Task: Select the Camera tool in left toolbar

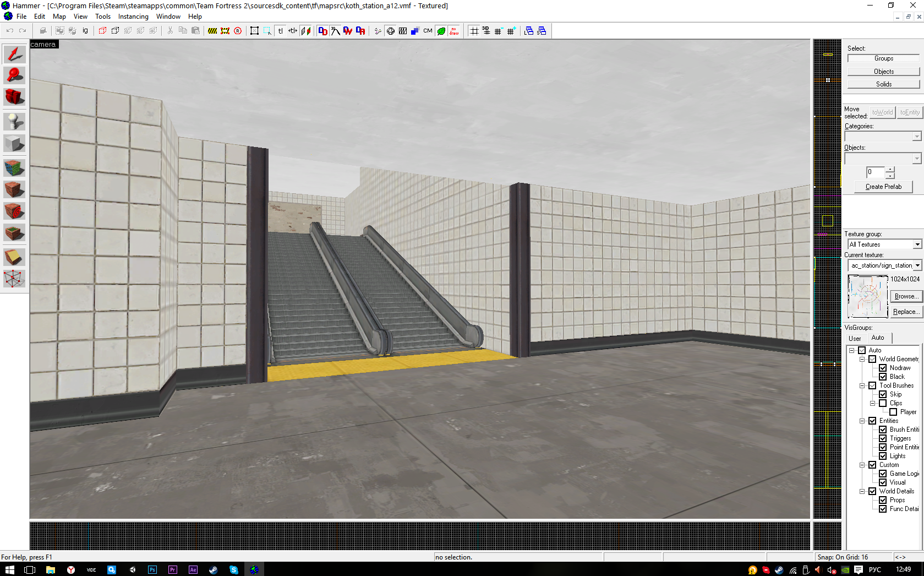Action: (14, 97)
